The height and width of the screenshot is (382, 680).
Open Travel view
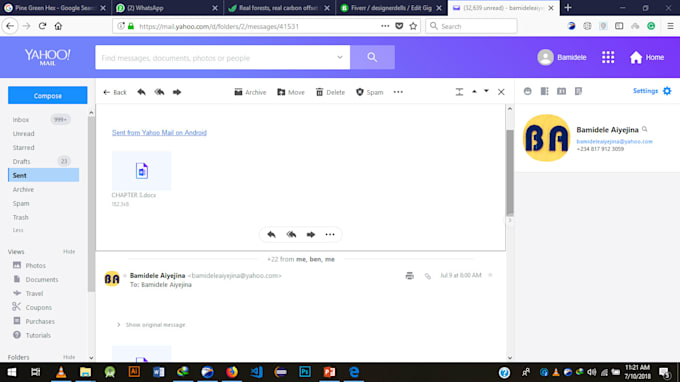[x=28, y=294]
